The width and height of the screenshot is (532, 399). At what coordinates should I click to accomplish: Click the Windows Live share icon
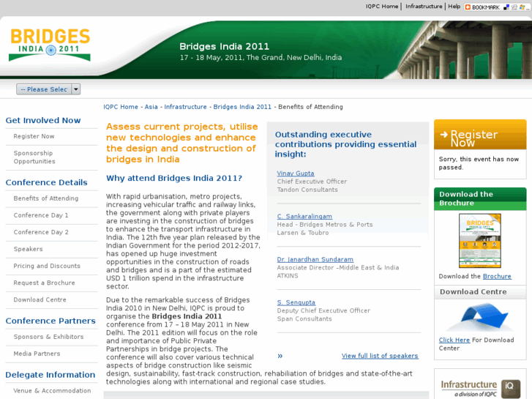click(x=522, y=7)
